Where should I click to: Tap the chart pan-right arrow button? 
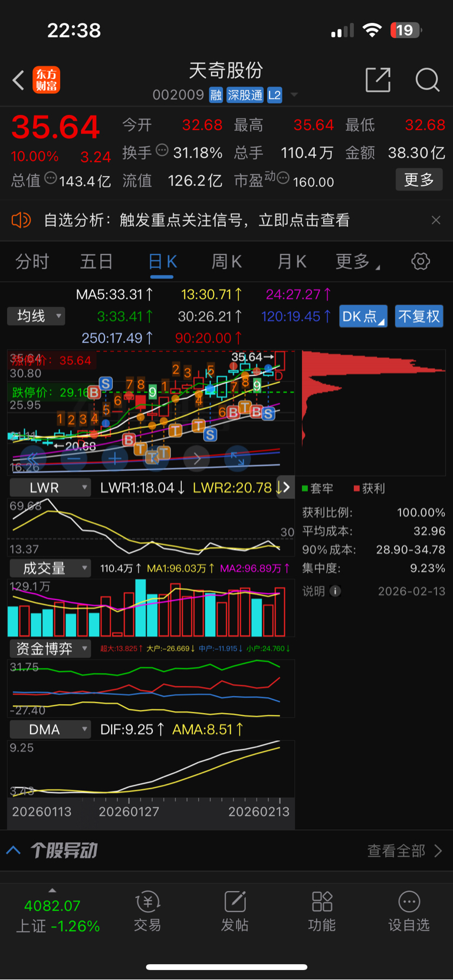[x=197, y=458]
